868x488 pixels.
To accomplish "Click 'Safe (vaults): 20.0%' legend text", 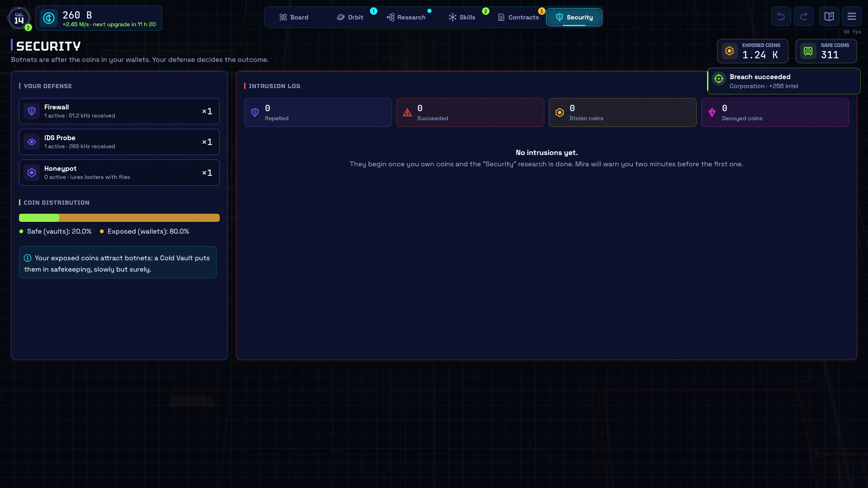I will point(59,231).
